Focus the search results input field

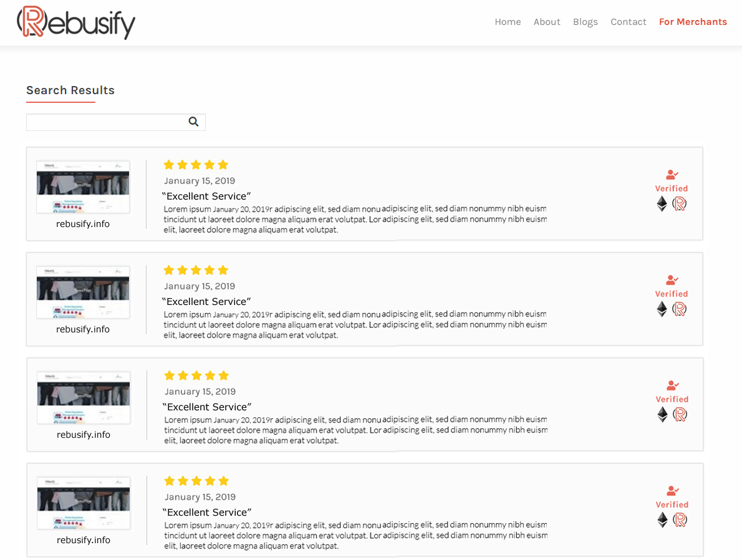click(106, 122)
